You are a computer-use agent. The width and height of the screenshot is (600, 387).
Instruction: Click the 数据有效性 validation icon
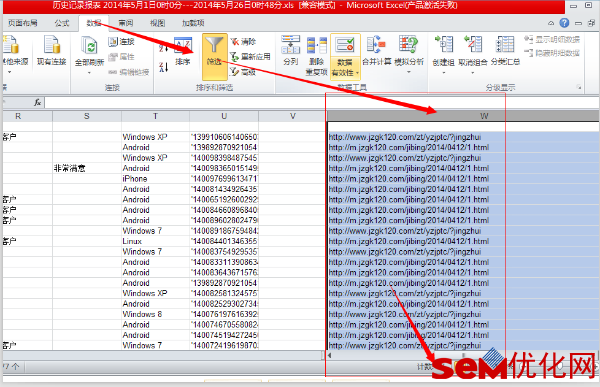coord(345,46)
